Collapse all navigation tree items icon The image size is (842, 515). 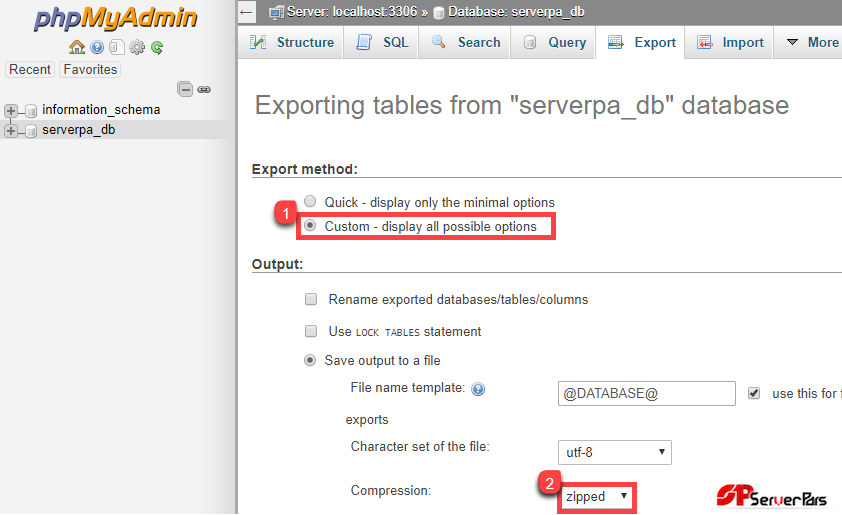pyautogui.click(x=185, y=89)
